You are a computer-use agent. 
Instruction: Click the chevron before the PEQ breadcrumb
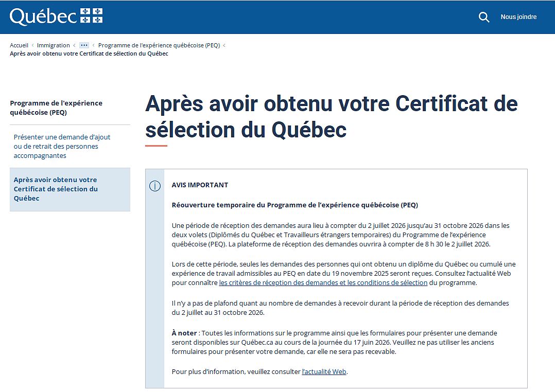(x=94, y=45)
